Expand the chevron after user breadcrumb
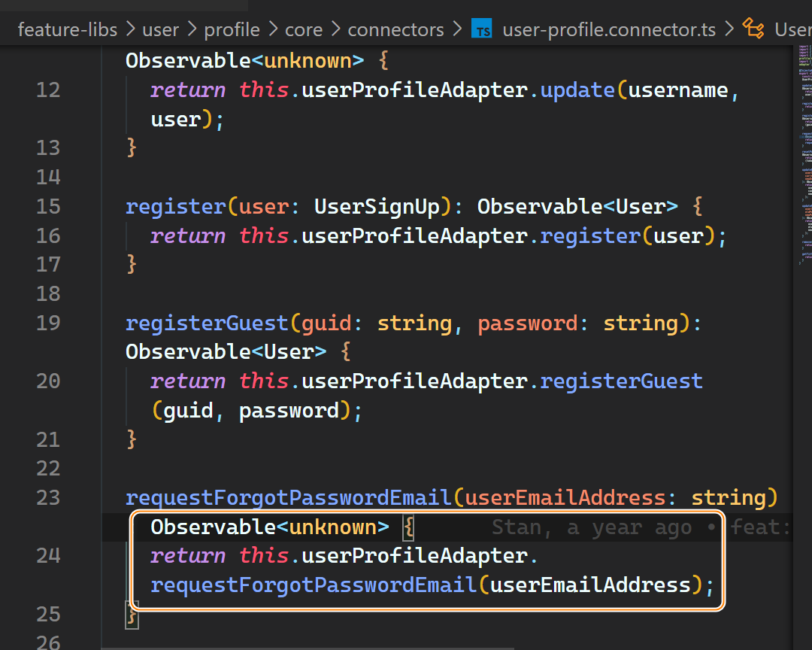 [192, 29]
